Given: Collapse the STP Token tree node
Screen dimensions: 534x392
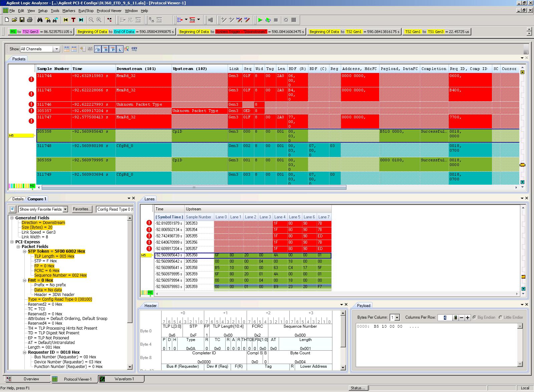Looking at the screenshot, I should (25, 251).
